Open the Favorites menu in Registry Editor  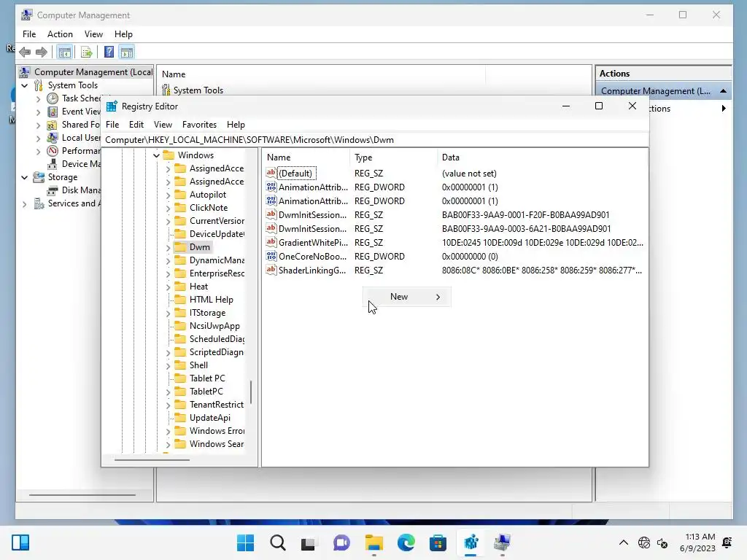coord(199,125)
